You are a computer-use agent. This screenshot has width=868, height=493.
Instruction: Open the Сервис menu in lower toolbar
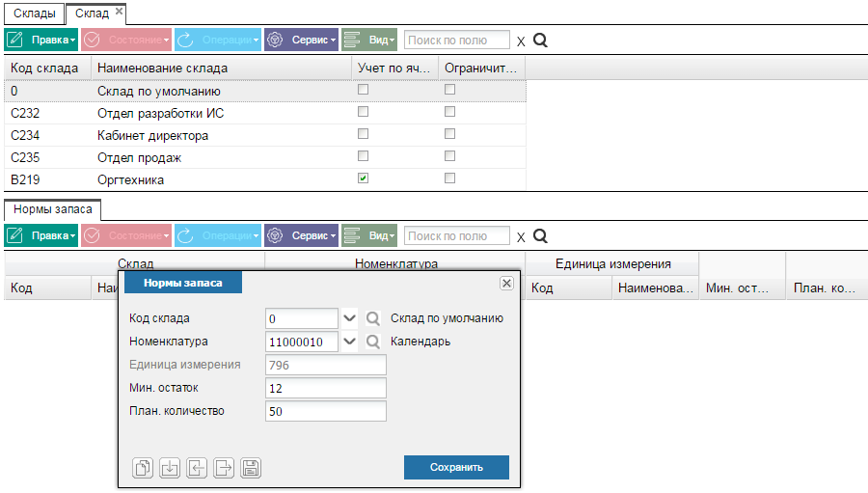[301, 235]
